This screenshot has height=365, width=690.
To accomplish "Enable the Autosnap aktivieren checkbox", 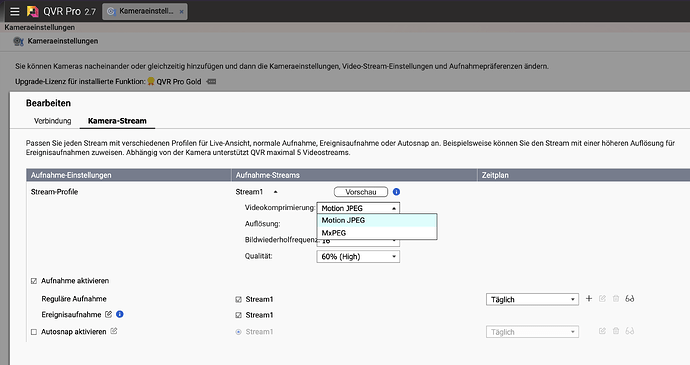I will point(34,332).
